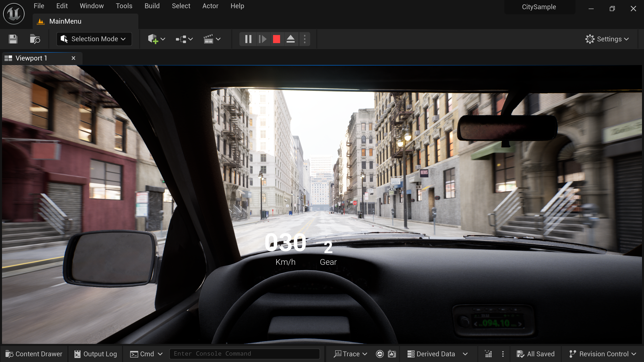Click the Enter Console Command field

point(244,354)
